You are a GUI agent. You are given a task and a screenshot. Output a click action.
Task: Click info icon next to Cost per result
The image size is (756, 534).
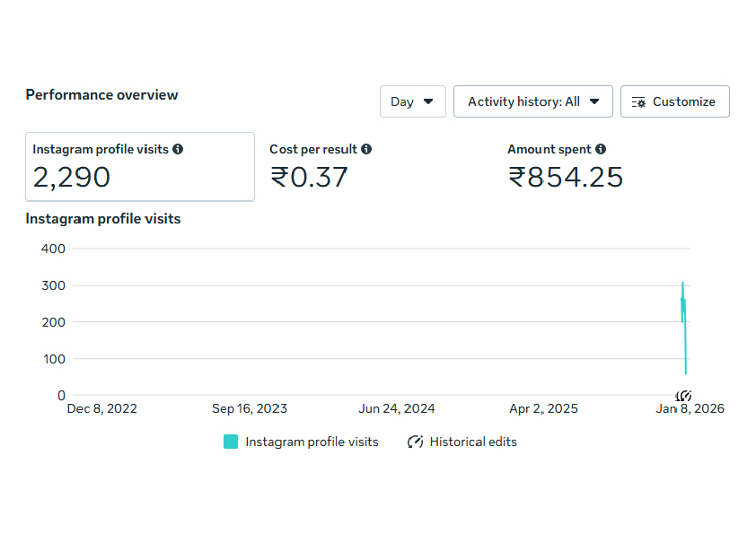(x=366, y=149)
